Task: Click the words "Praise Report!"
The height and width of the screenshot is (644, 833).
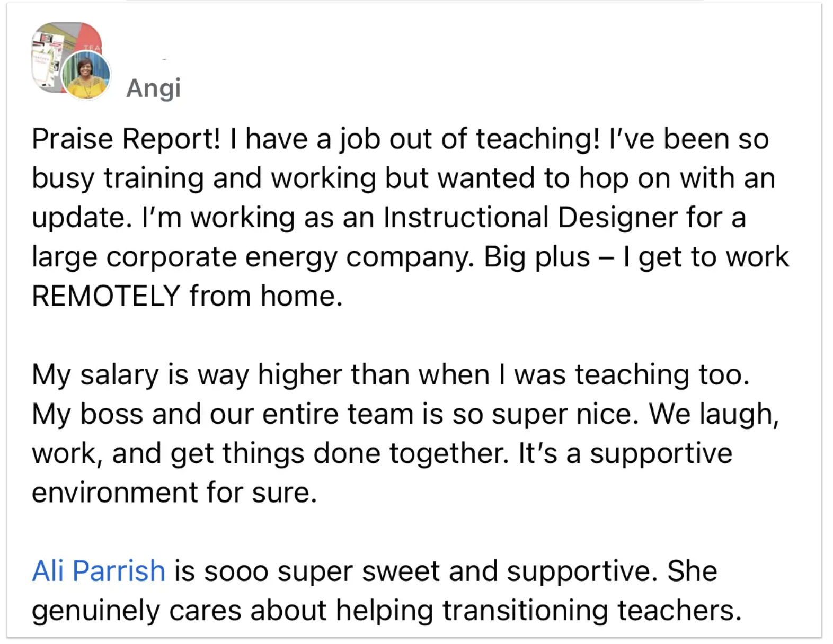Action: pos(126,139)
